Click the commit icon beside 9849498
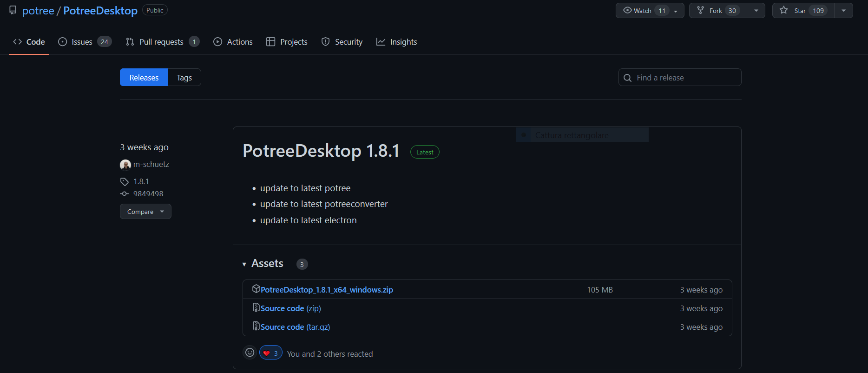The image size is (868, 373). point(125,193)
